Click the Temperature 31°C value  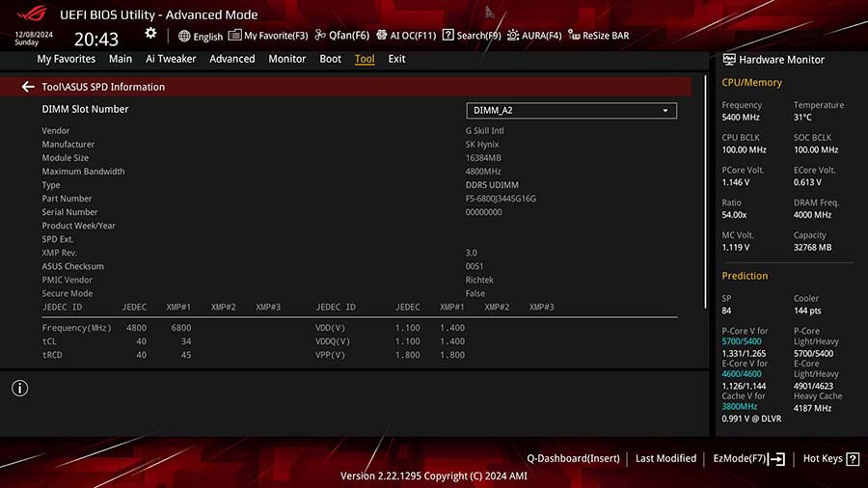pyautogui.click(x=802, y=118)
